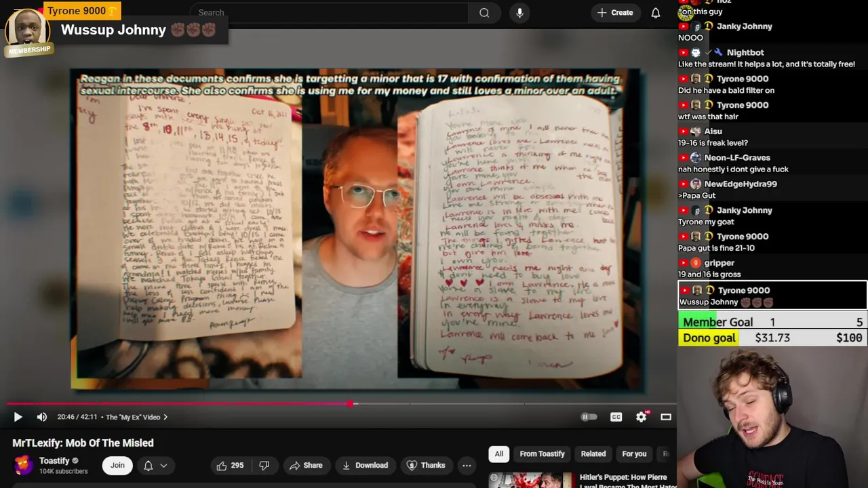The image size is (868, 488).
Task: Open the more actions menu
Action: click(x=467, y=465)
